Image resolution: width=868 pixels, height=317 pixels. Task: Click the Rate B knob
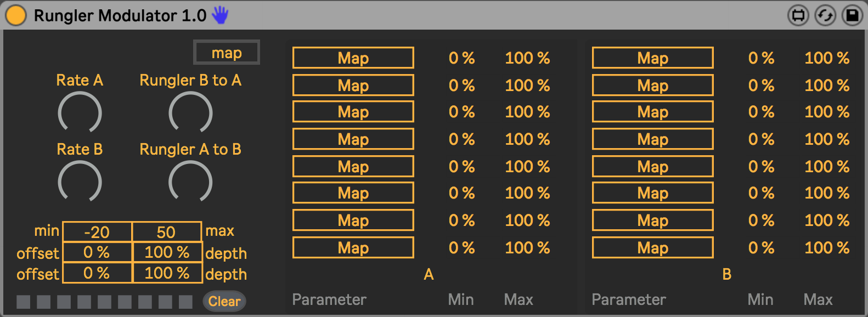80,182
